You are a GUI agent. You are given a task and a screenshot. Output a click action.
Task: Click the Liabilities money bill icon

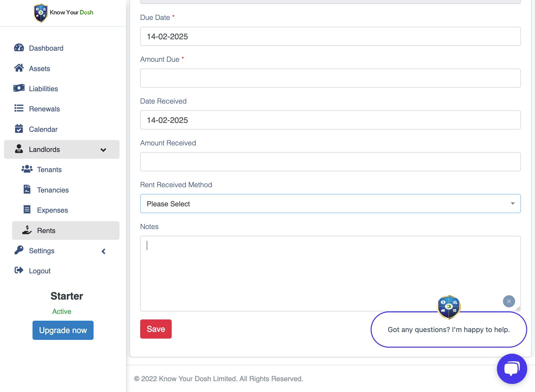19,88
